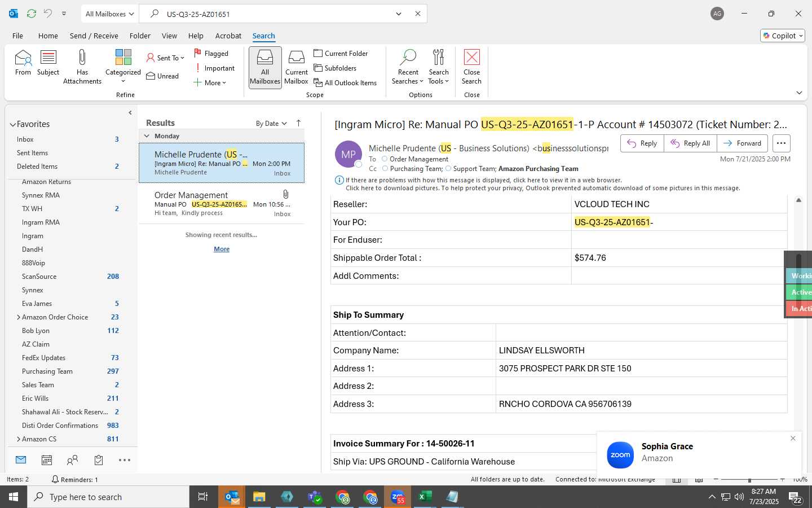Switch to the Home tab
Viewport: 812px width, 508px height.
click(48, 36)
